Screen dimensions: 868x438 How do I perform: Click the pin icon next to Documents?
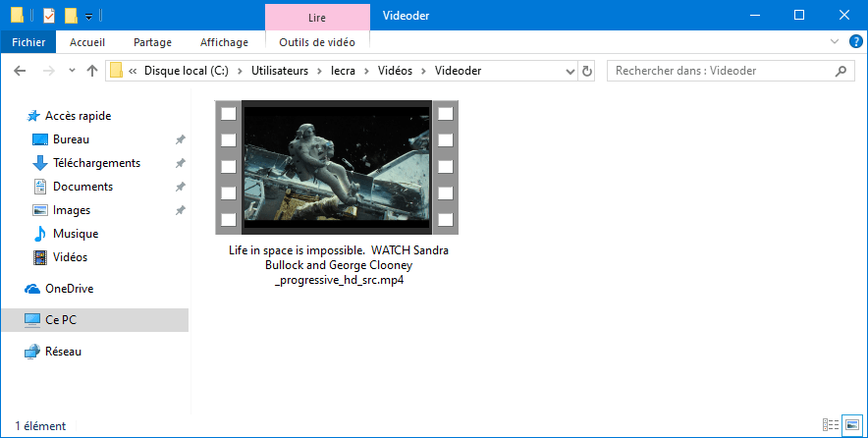click(x=180, y=188)
